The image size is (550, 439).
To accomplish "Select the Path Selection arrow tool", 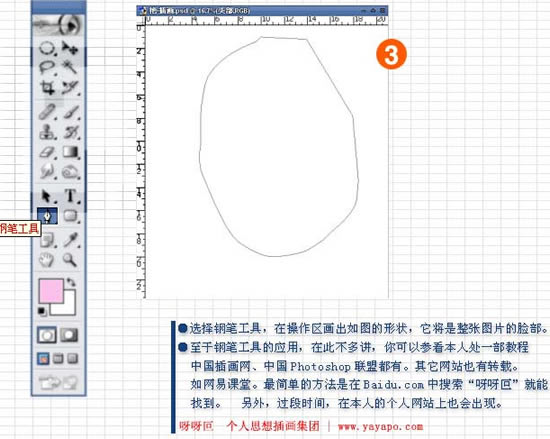I will [x=47, y=196].
